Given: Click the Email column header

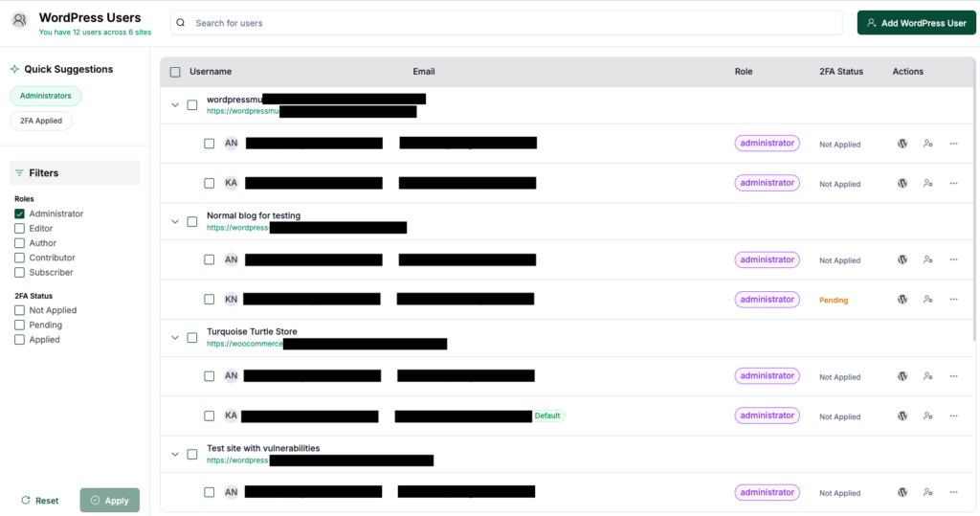Looking at the screenshot, I should coord(424,72).
